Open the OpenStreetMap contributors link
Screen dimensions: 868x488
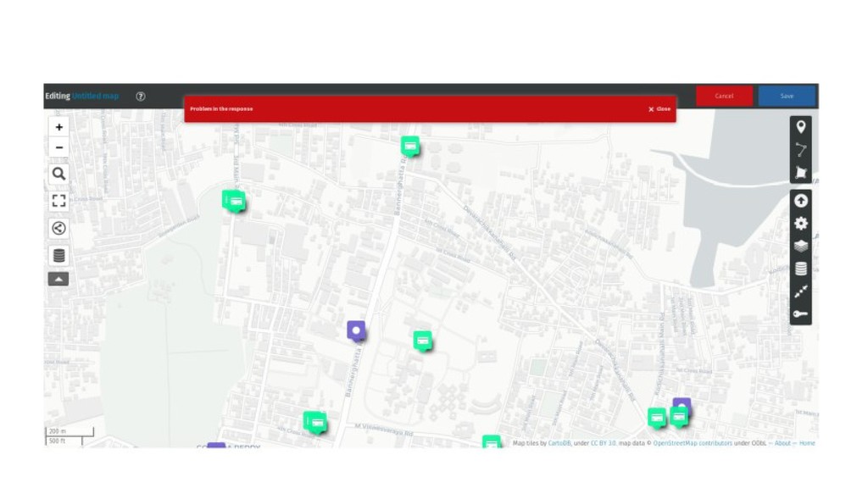click(x=693, y=443)
